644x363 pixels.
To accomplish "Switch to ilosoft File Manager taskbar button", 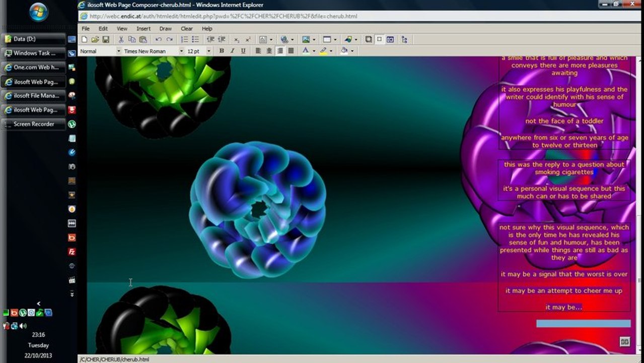I will tap(34, 95).
